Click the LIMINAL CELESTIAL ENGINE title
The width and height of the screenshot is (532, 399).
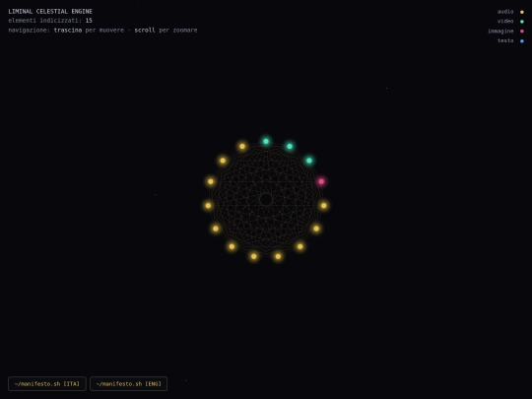pos(50,11)
